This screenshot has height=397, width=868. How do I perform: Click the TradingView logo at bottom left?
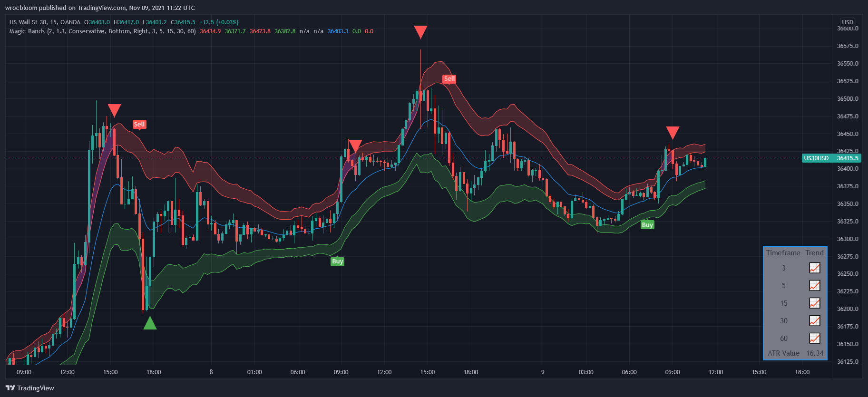(30, 388)
